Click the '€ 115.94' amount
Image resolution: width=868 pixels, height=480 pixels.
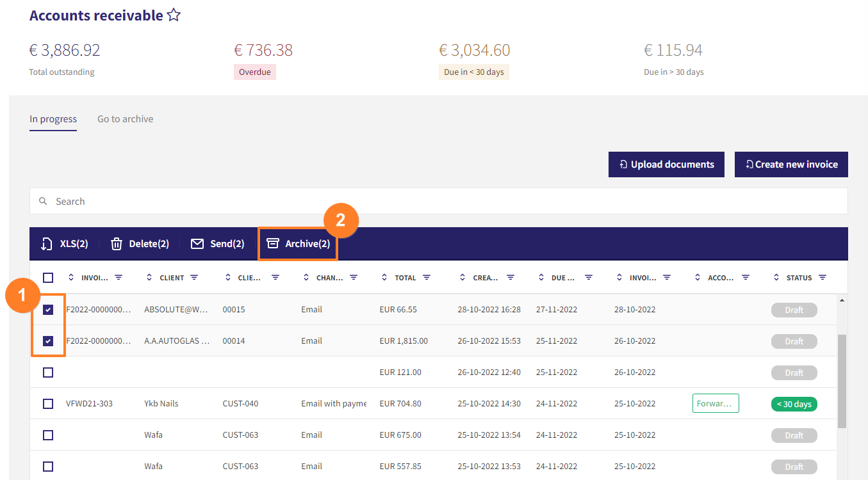[x=673, y=50]
